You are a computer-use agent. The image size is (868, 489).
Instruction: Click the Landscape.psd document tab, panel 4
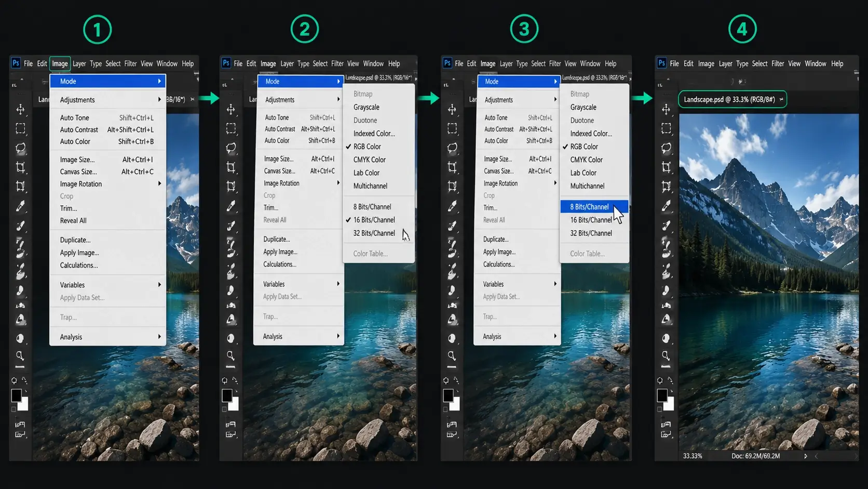coord(733,99)
